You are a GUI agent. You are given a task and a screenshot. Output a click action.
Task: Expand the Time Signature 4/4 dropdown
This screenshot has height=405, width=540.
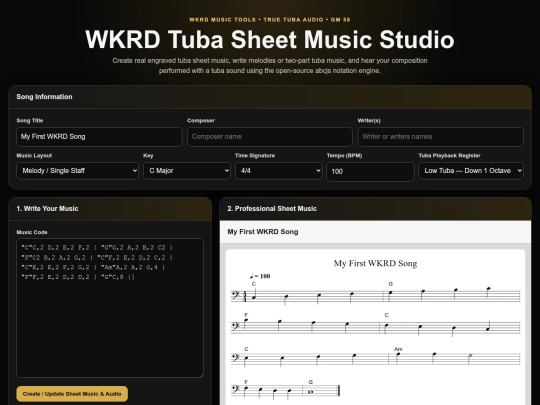(x=279, y=171)
